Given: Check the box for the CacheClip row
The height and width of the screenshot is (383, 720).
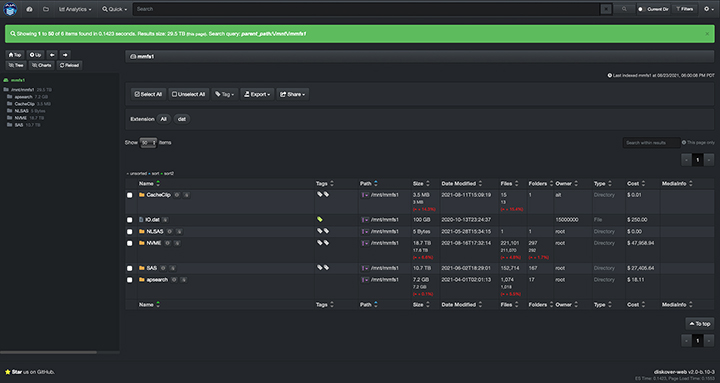Looking at the screenshot, I should click(x=130, y=195).
